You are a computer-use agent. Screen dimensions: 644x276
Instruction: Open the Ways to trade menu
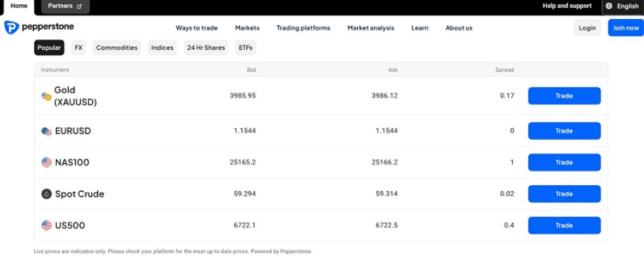pos(197,28)
